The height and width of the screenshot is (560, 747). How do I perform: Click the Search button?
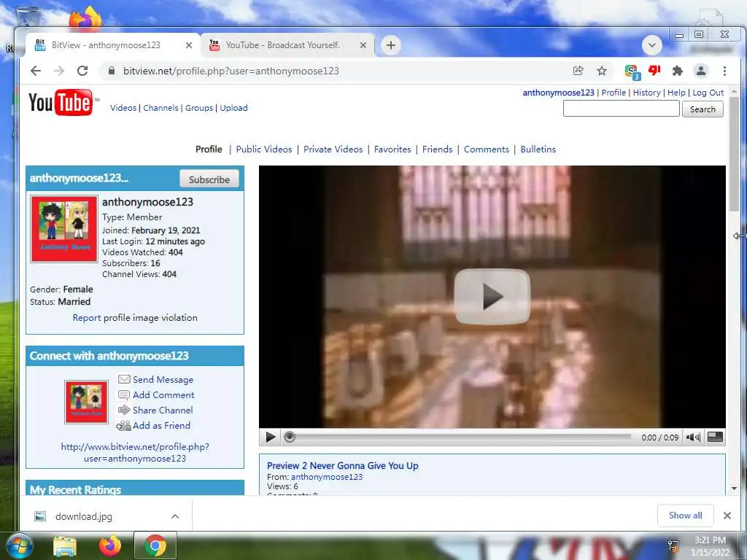pos(703,109)
